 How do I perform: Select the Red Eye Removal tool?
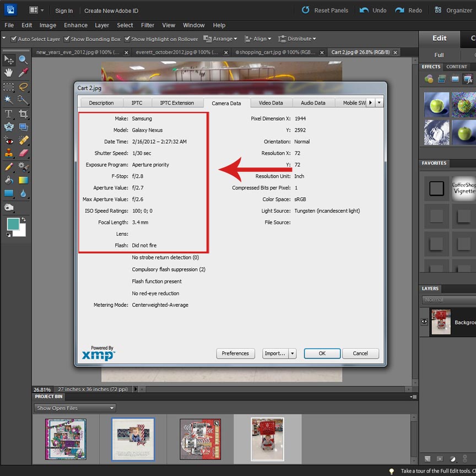click(x=9, y=140)
